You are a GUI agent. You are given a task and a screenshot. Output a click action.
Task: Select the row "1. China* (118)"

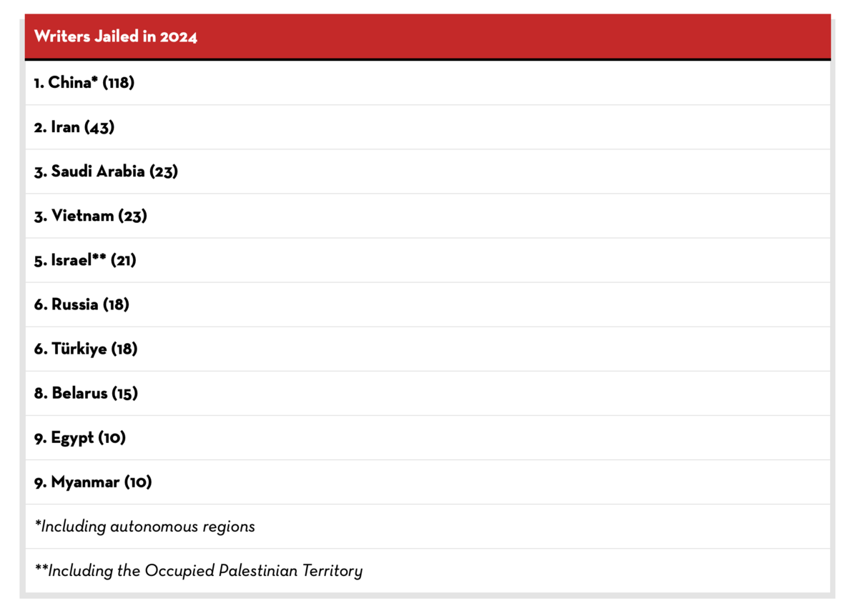pos(428,83)
